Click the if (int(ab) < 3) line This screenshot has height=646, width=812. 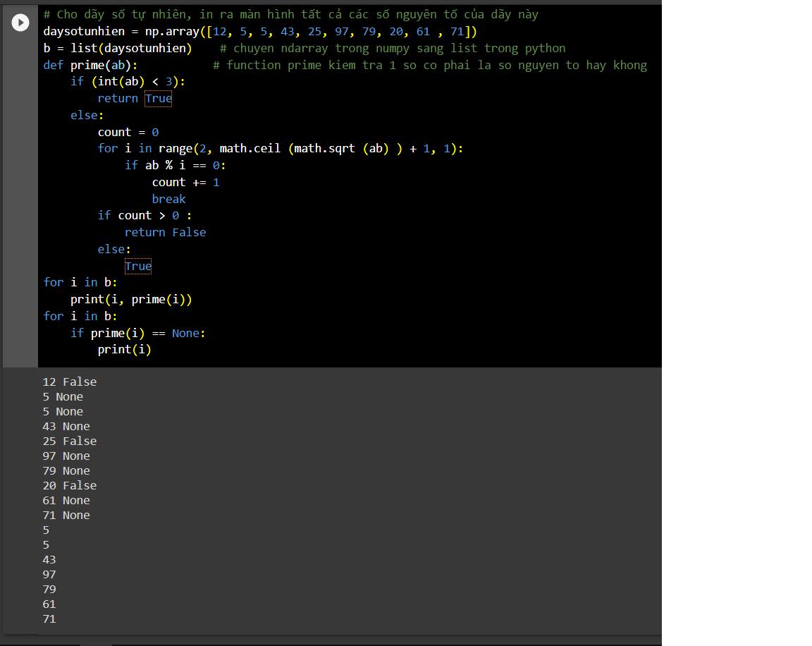128,82
